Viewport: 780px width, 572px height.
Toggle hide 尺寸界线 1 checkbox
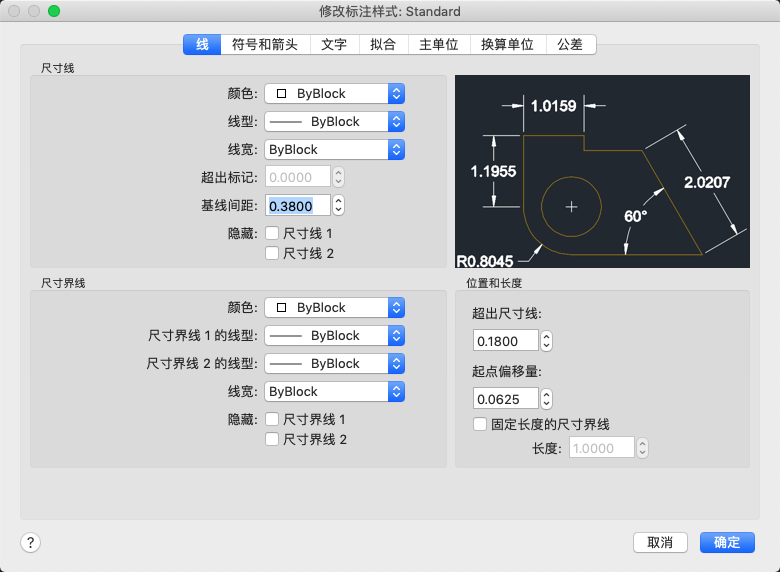click(x=272, y=419)
